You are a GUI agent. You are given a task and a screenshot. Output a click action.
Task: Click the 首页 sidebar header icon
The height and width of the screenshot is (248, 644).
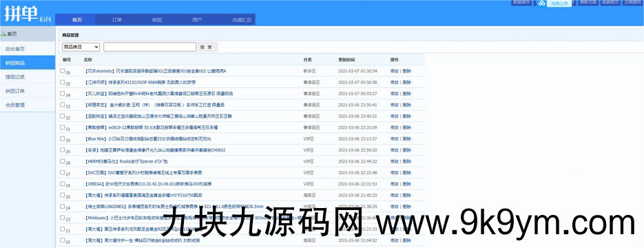[3, 34]
